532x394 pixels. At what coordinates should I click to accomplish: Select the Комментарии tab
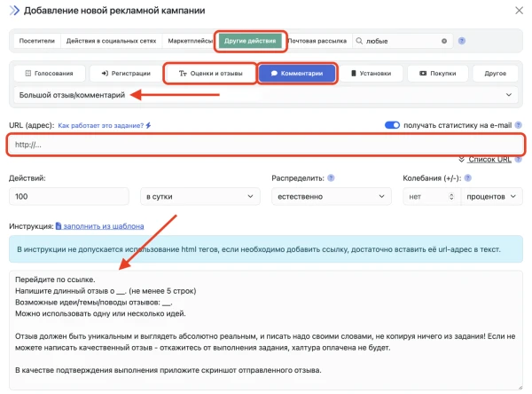coord(297,74)
